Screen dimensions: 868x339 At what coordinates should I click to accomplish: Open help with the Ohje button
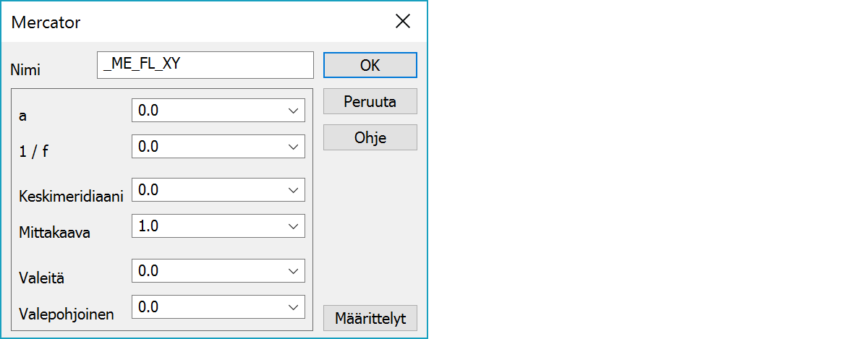click(x=370, y=137)
